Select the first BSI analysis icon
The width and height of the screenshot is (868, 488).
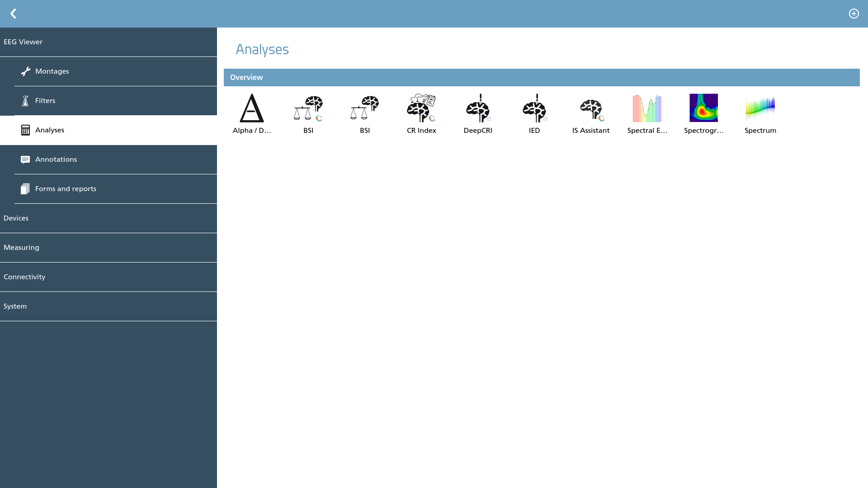coord(308,108)
